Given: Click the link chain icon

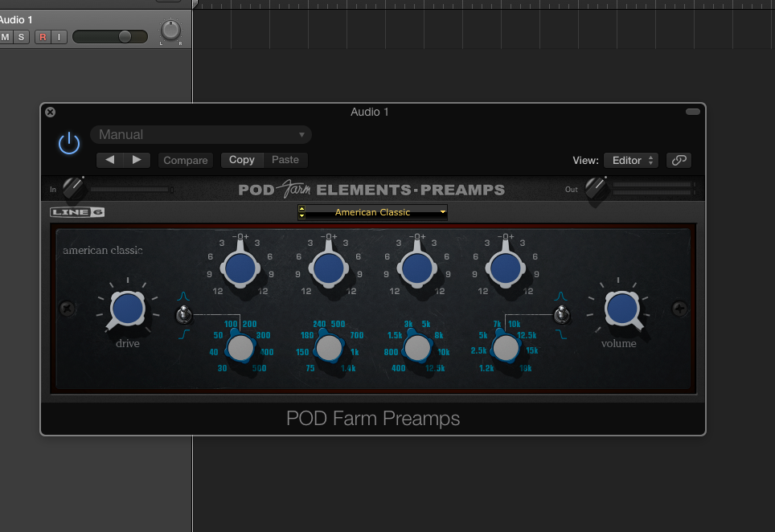Looking at the screenshot, I should 679,160.
